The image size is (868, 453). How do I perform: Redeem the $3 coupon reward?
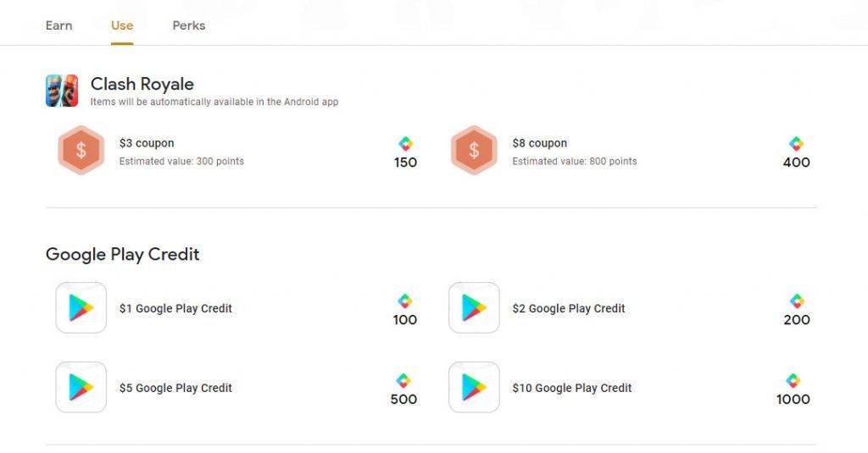click(x=238, y=151)
